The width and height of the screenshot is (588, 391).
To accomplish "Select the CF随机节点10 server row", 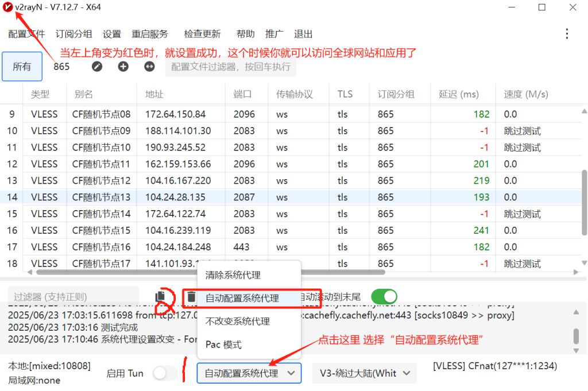I will 291,148.
